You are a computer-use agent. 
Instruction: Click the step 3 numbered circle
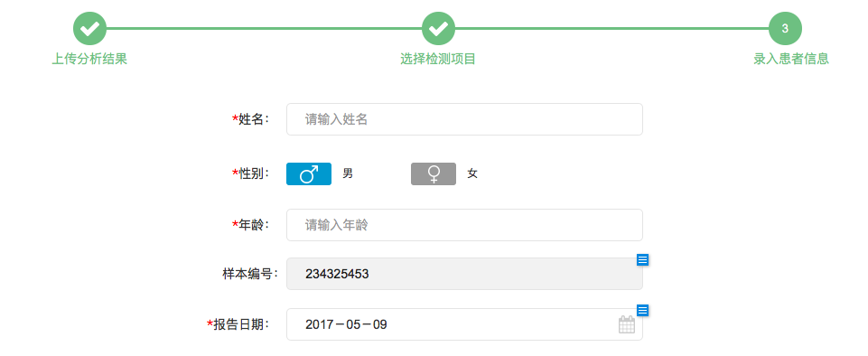[x=785, y=28]
